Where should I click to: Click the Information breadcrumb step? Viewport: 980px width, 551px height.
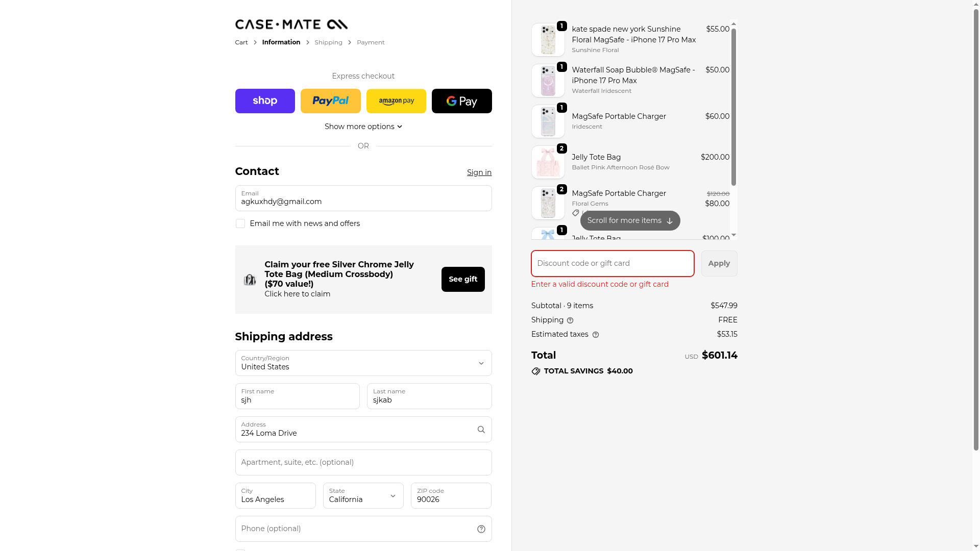(x=281, y=42)
